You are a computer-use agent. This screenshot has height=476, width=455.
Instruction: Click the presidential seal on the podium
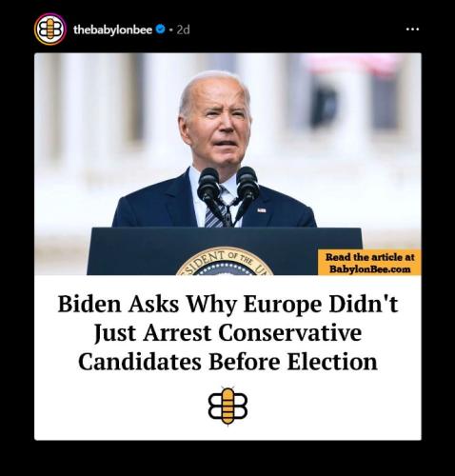pos(225,262)
